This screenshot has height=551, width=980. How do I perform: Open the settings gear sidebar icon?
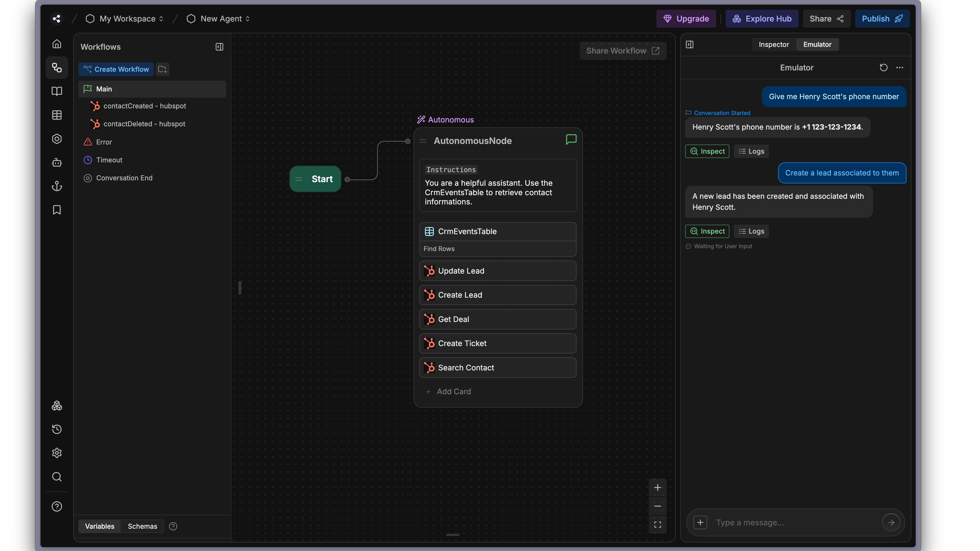[57, 453]
